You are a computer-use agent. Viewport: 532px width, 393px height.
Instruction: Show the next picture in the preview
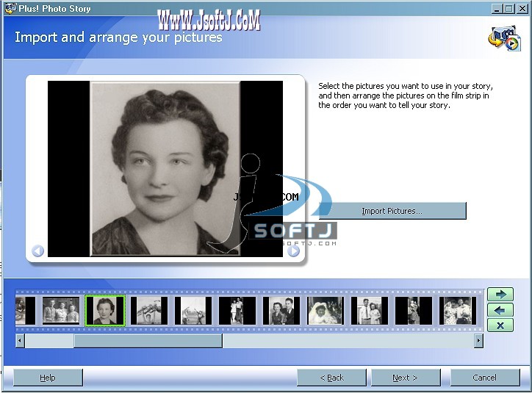point(293,251)
